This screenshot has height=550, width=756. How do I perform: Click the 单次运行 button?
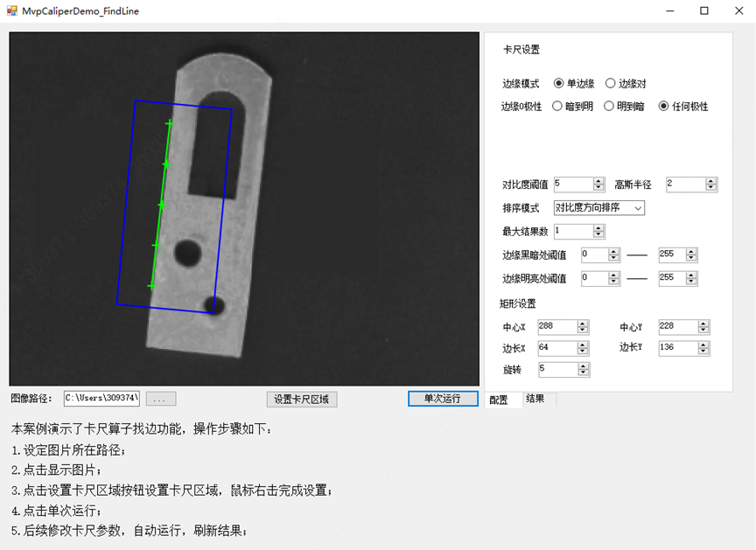(443, 399)
